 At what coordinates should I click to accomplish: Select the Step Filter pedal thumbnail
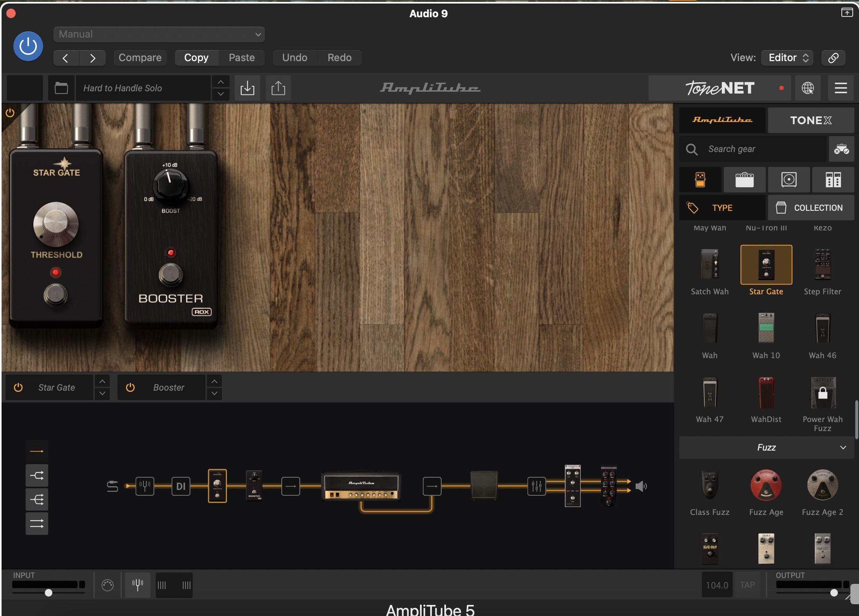[823, 265]
